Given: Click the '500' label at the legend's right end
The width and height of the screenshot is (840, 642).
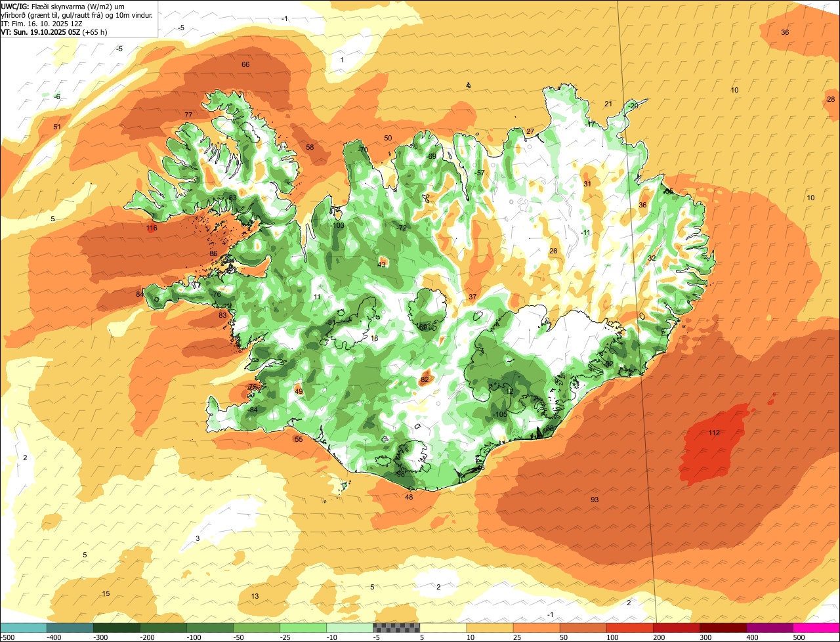Looking at the screenshot, I should 798,637.
